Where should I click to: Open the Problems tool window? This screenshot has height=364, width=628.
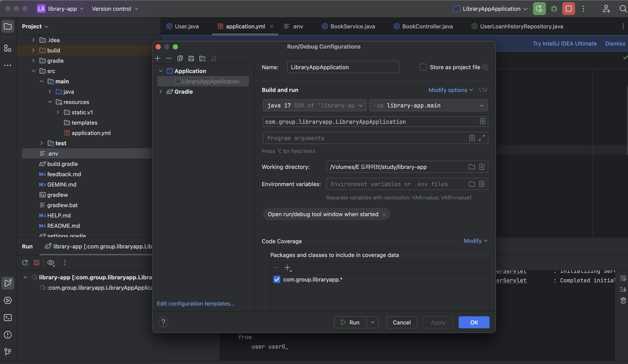tap(8, 335)
